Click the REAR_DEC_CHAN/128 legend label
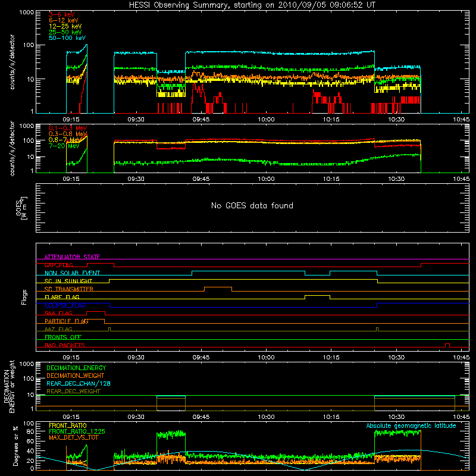 tap(79, 383)
